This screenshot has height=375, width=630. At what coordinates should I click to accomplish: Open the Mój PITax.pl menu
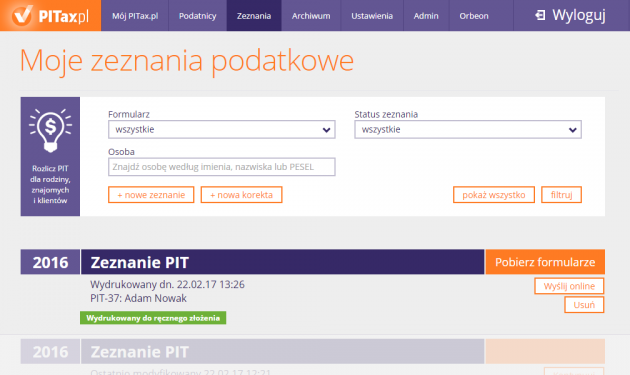click(135, 16)
